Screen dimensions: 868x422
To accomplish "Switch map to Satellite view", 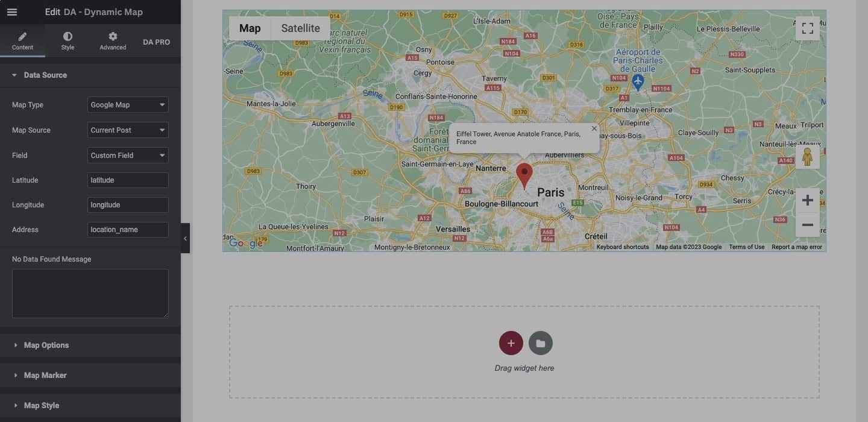I will [x=301, y=28].
